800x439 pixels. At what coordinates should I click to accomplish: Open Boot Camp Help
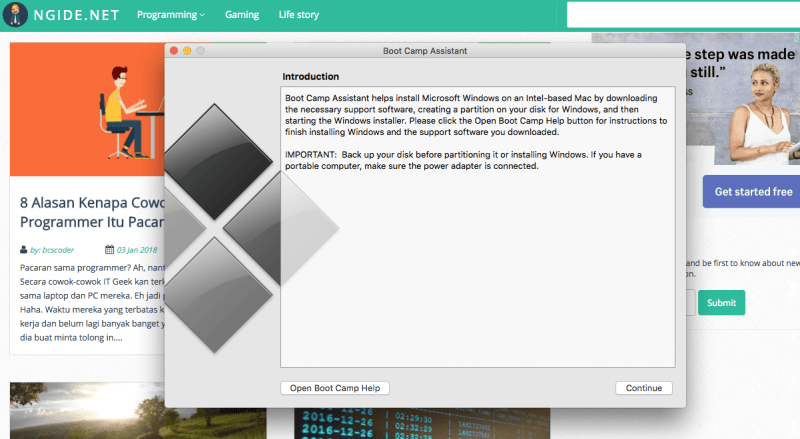pyautogui.click(x=335, y=388)
